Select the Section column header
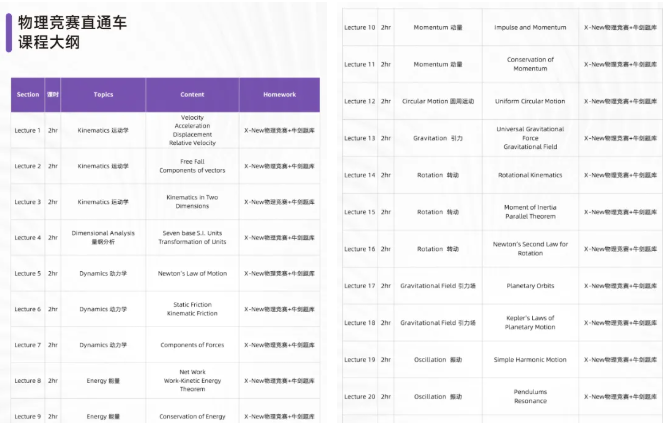Screen dimensions: 663x423 (27, 95)
